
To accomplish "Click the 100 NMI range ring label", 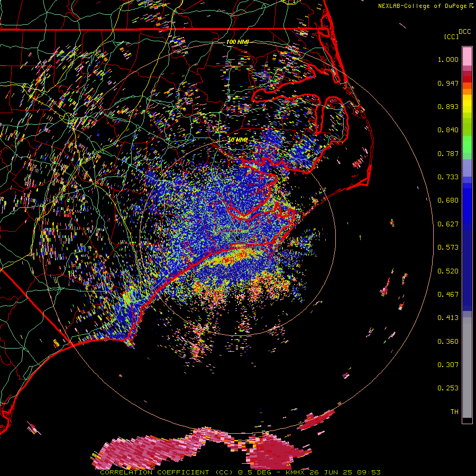I will (237, 42).
